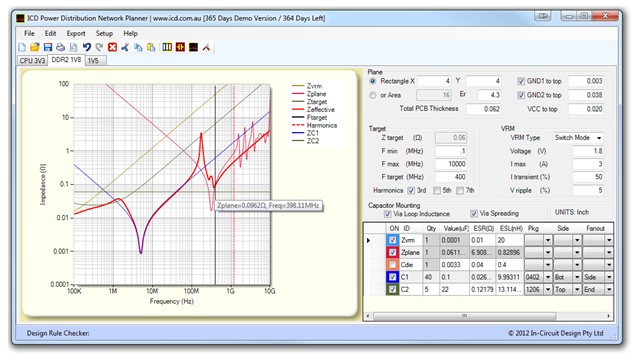This screenshot has height=361, width=639.
Task: Enable the 7th harmonic checkbox
Action: [x=460, y=190]
